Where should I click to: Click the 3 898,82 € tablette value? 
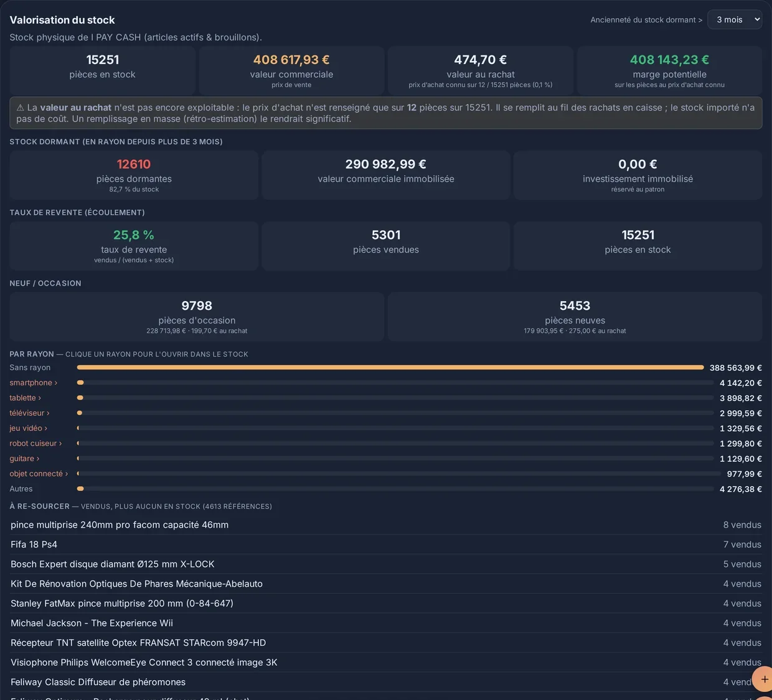pos(741,398)
